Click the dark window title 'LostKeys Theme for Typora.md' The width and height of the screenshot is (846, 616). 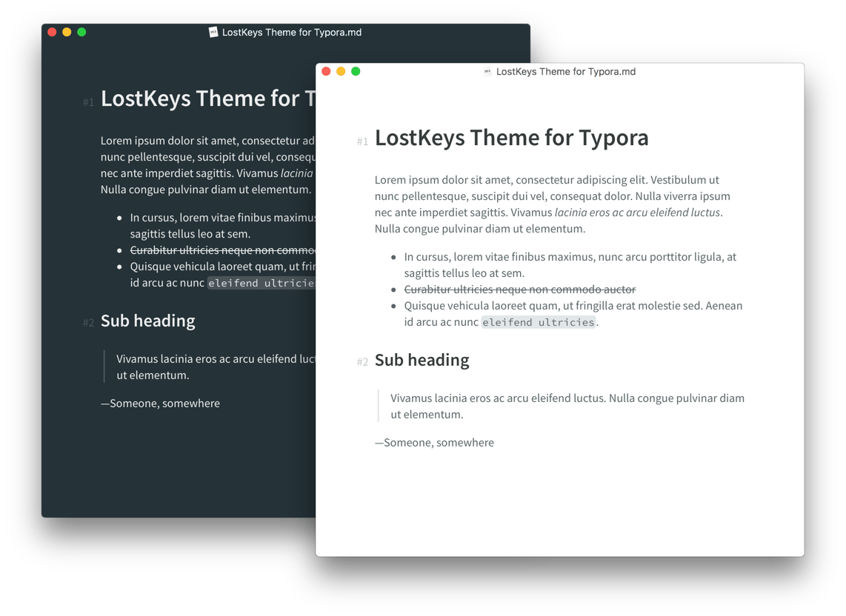(x=292, y=33)
